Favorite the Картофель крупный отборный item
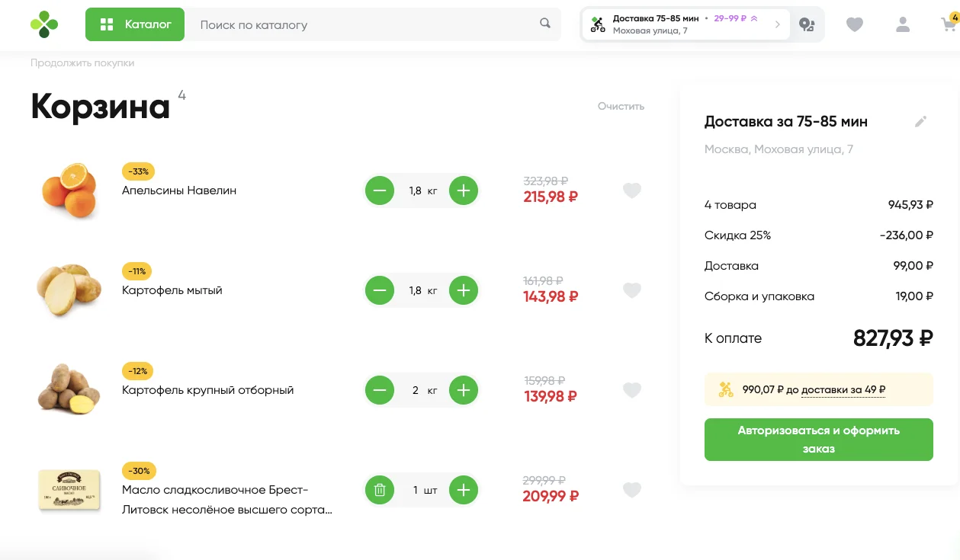The image size is (960, 560). coord(632,390)
